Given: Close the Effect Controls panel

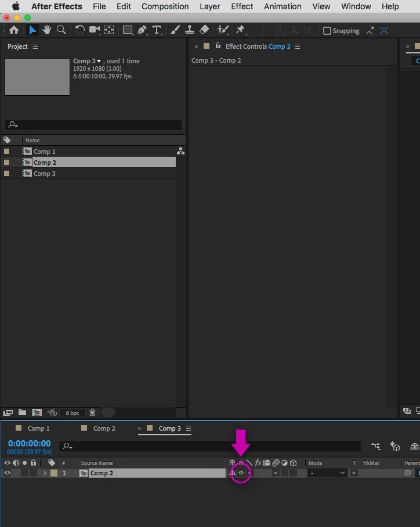Looking at the screenshot, I should [196, 46].
